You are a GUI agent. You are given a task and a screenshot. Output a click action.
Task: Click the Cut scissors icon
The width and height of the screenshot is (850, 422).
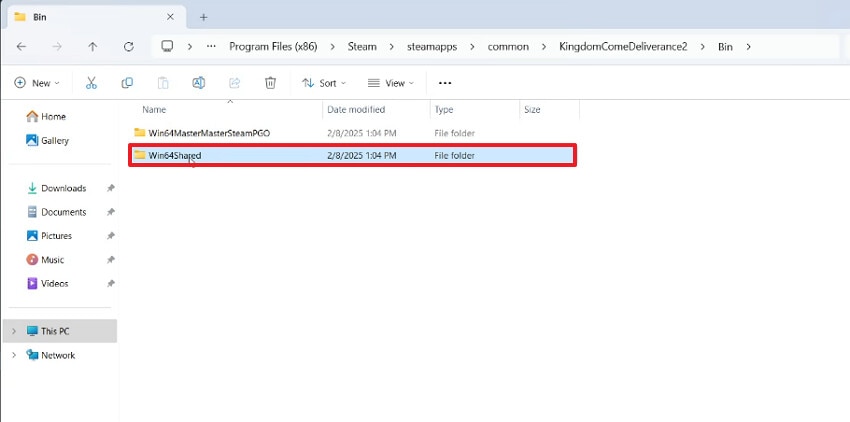(x=91, y=83)
